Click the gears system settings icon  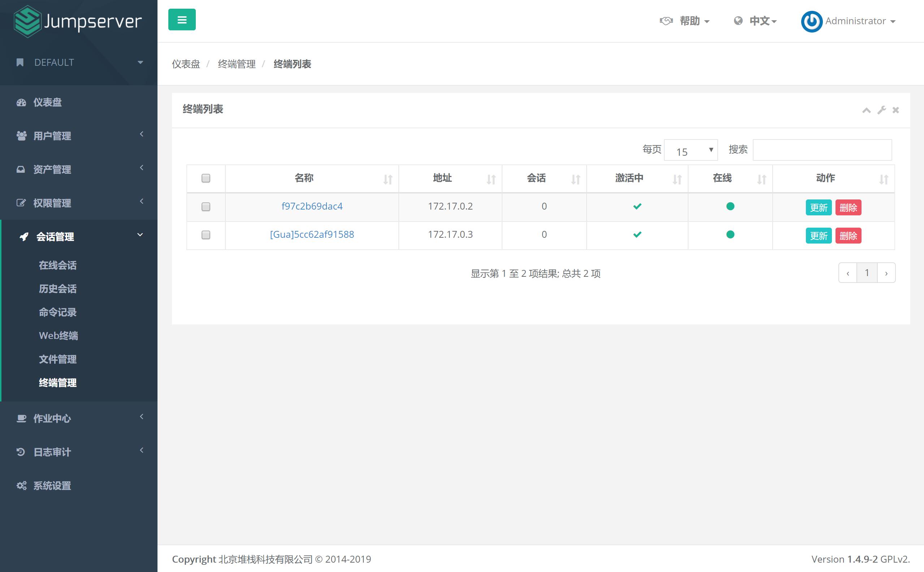pos(22,485)
